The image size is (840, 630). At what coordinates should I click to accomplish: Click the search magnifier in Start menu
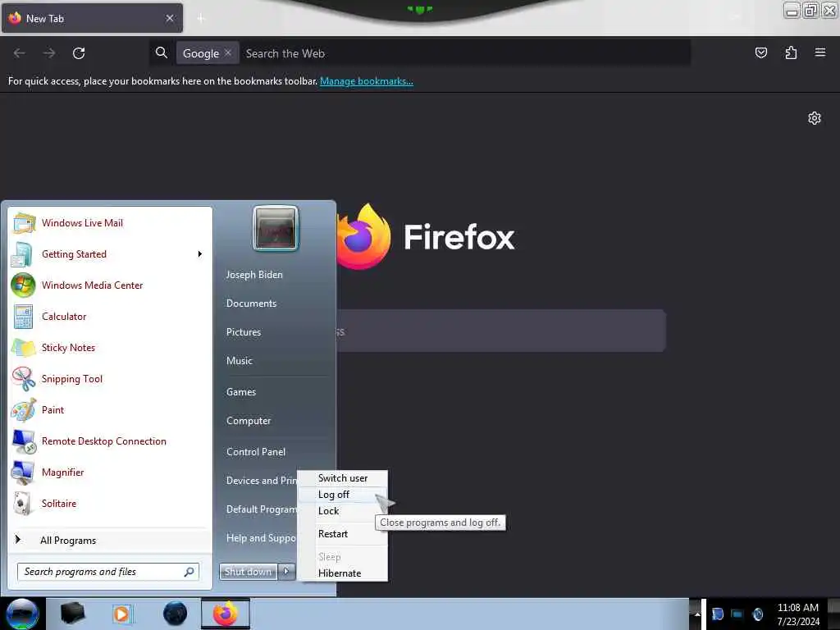pos(189,572)
